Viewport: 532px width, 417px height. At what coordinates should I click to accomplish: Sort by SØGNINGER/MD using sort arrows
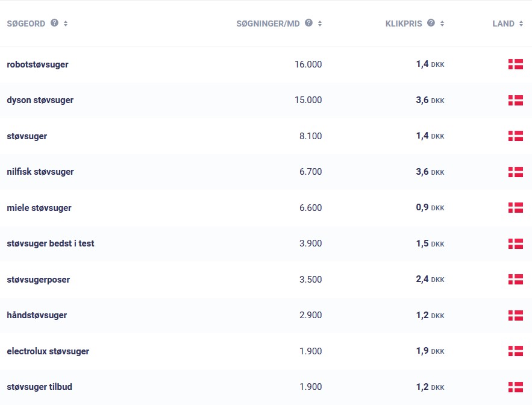(x=320, y=24)
